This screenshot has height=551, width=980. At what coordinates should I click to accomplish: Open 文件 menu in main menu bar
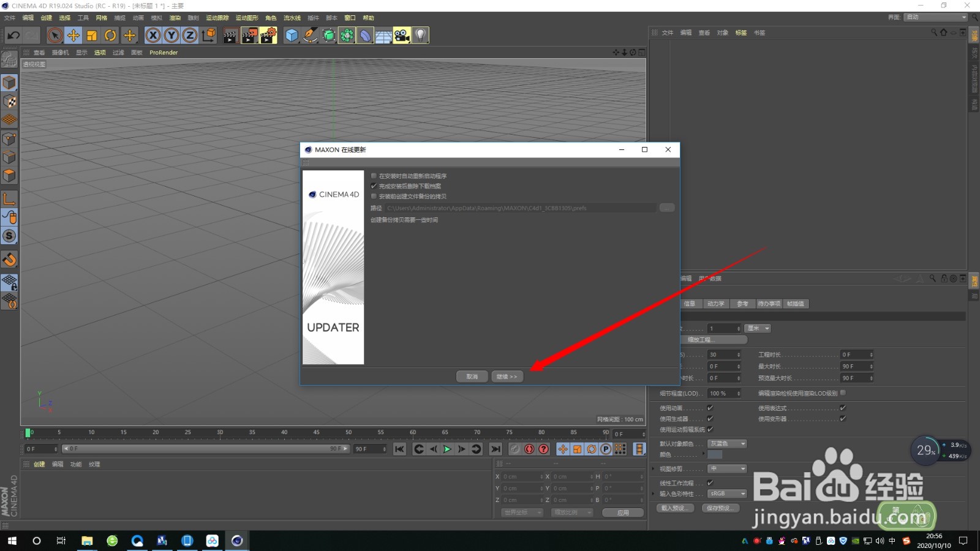point(10,18)
